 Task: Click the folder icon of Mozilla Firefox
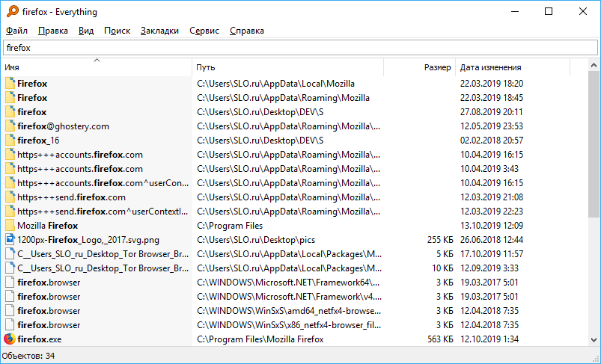click(x=10, y=226)
